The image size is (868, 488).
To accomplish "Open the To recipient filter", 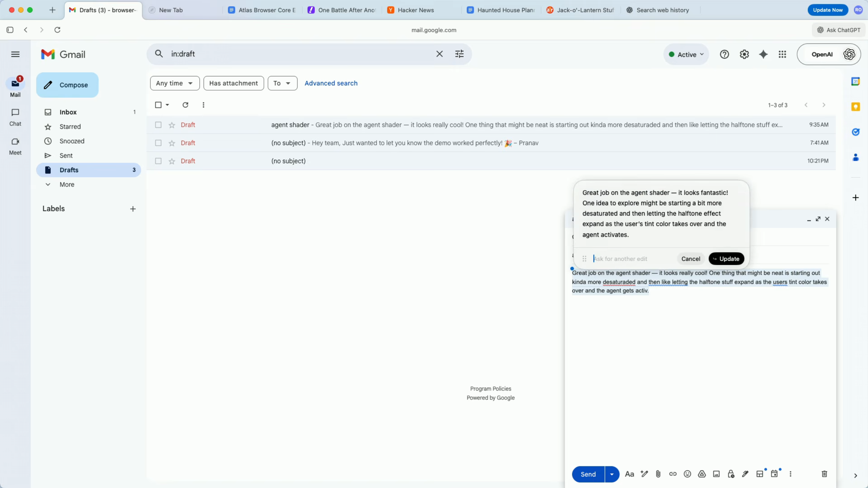I will click(x=282, y=83).
